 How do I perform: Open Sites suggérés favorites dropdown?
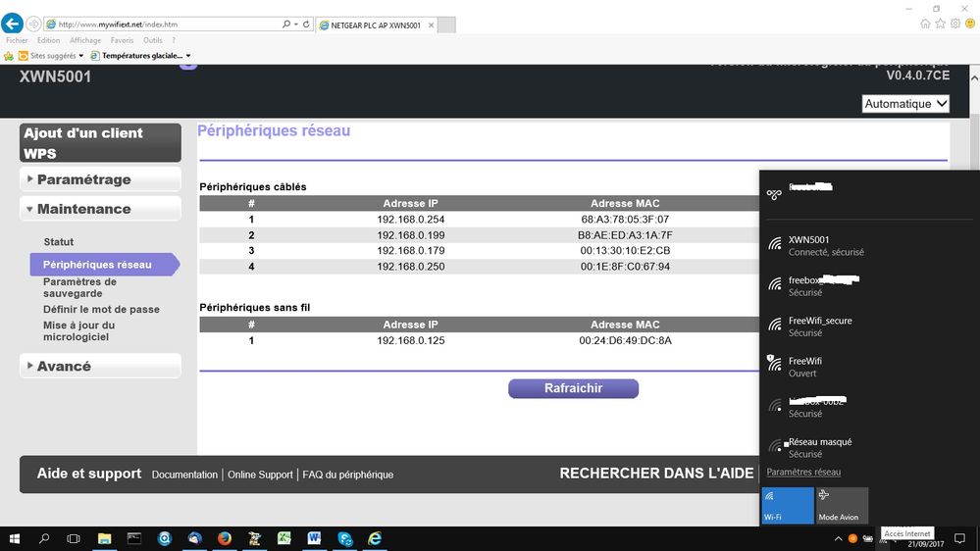click(x=51, y=56)
